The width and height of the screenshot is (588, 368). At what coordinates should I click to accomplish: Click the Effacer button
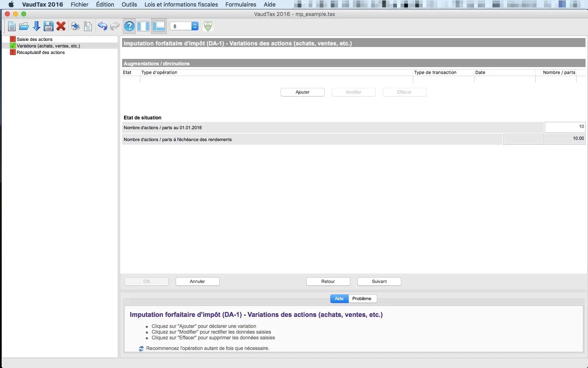pyautogui.click(x=405, y=92)
